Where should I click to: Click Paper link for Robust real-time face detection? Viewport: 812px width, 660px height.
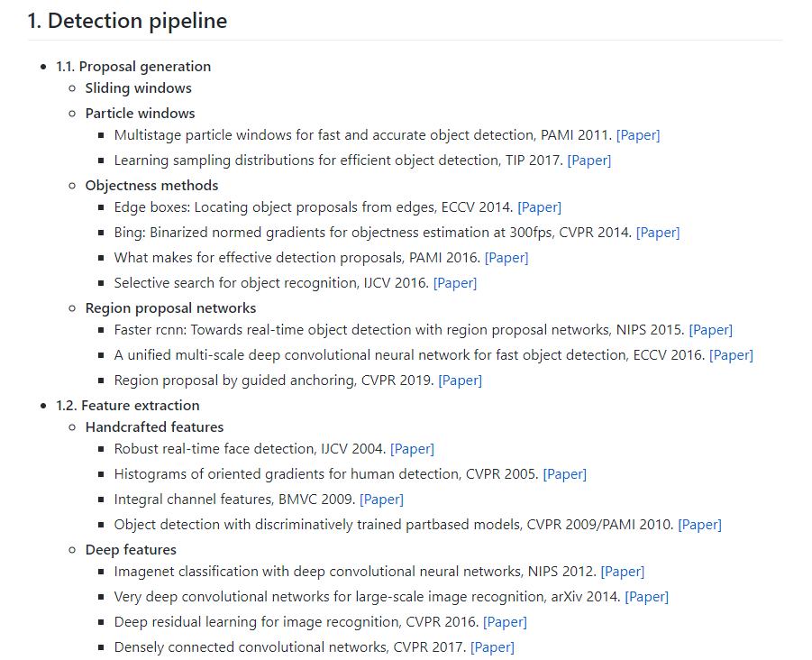[x=413, y=449]
